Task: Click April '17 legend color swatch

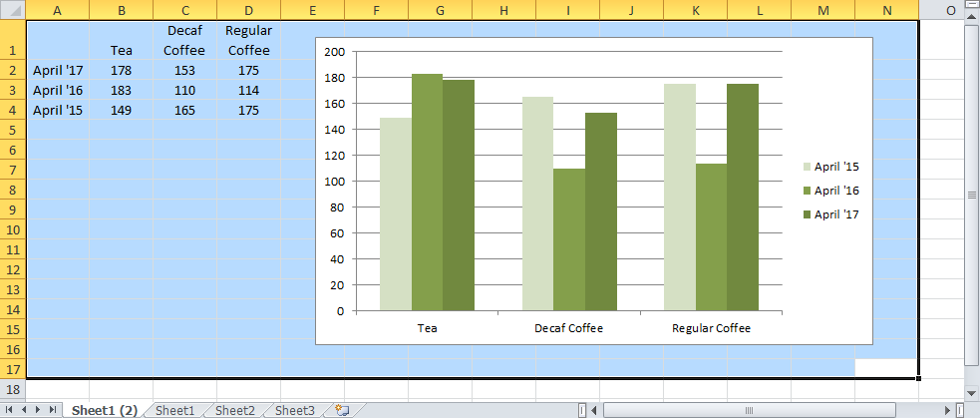Action: [x=807, y=214]
